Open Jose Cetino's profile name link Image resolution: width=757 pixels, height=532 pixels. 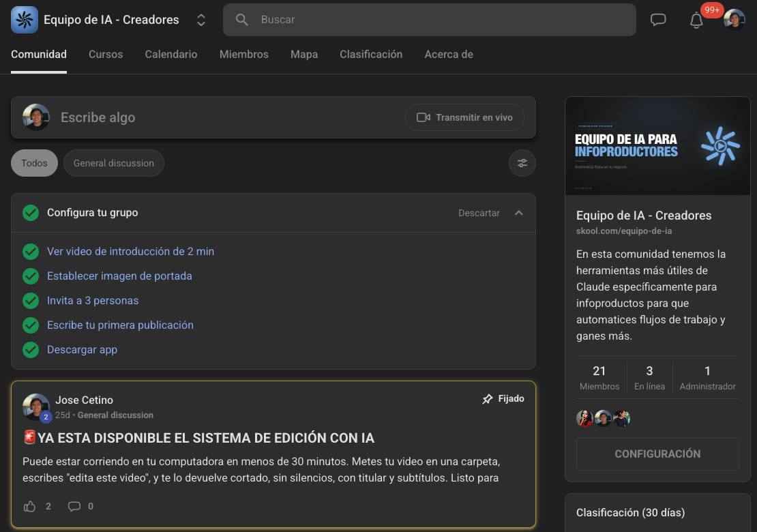coord(84,400)
